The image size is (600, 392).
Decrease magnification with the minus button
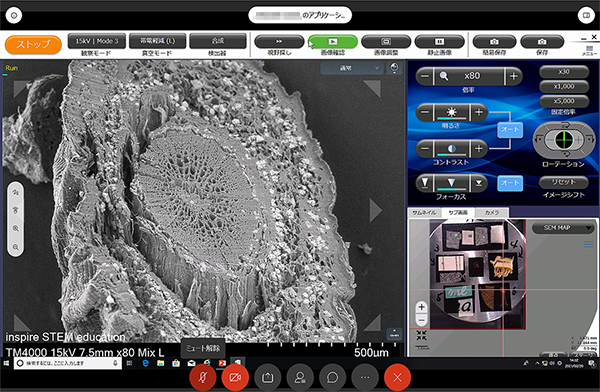point(425,76)
